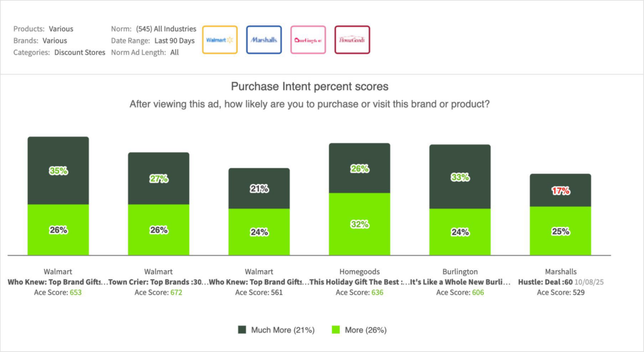The width and height of the screenshot is (644, 352).
Task: Click the Marshalls 17% bar segment
Action: (x=560, y=190)
